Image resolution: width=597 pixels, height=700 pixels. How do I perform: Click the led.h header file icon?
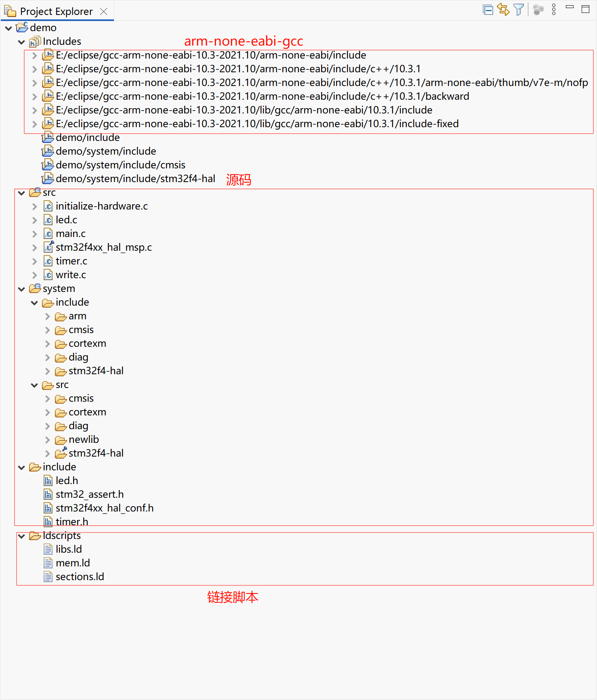(x=48, y=481)
